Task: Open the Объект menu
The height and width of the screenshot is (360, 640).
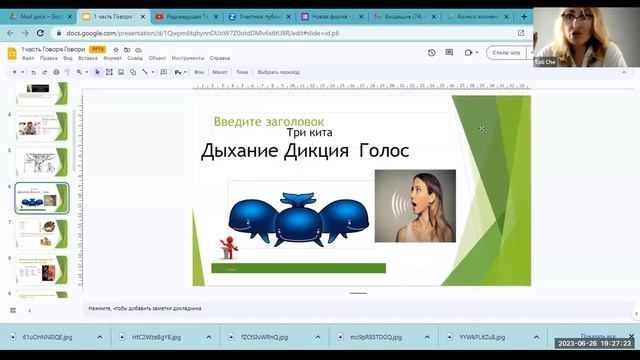Action: tap(157, 58)
